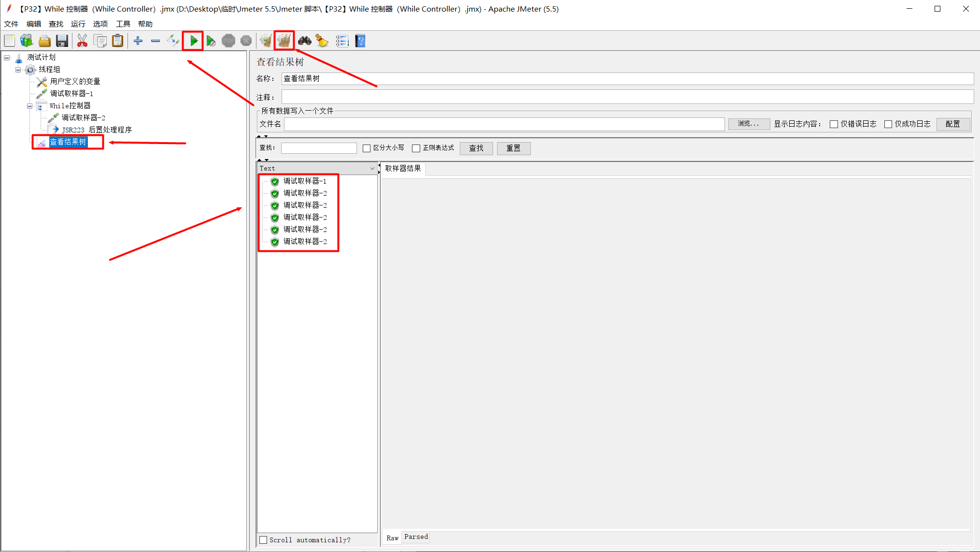The height and width of the screenshot is (552, 980).
Task: Switch to the Parsed tab
Action: 415,537
